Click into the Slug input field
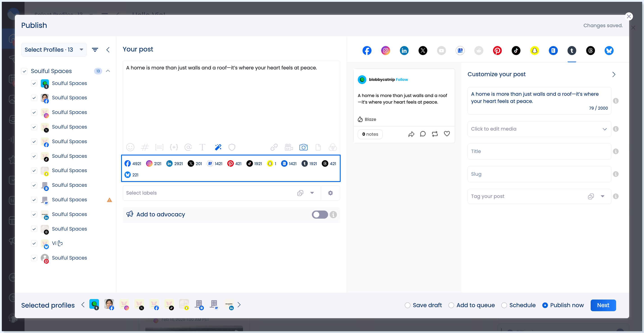Viewport: 644px width, 333px height. (539, 174)
